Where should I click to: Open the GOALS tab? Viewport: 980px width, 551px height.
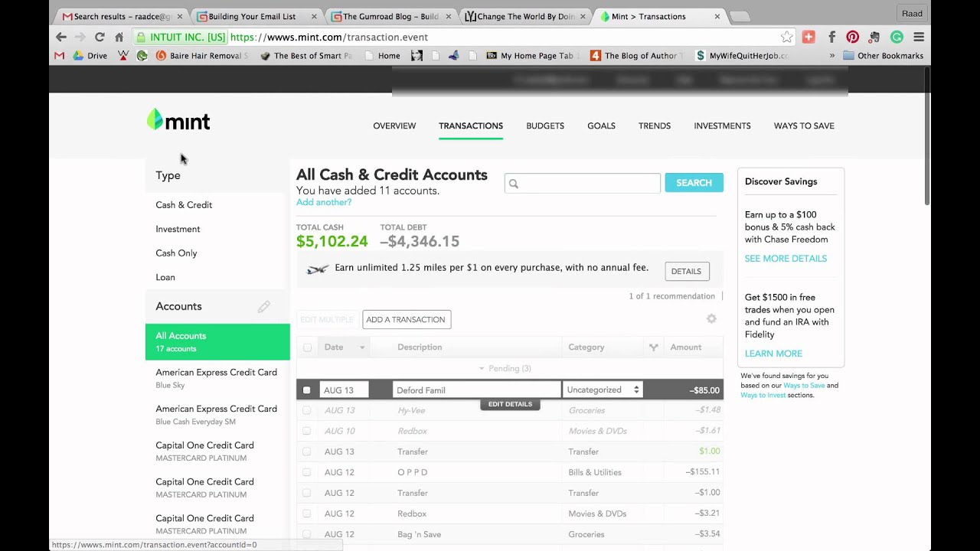point(601,126)
